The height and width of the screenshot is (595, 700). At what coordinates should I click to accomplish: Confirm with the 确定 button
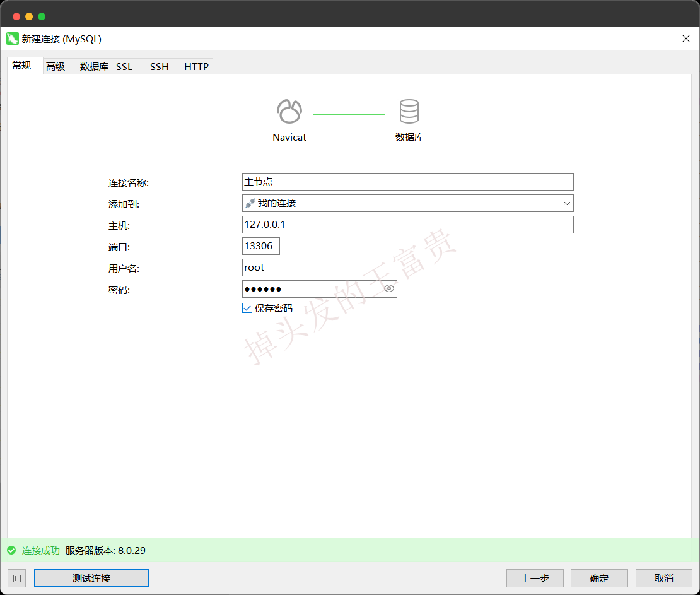click(x=599, y=579)
